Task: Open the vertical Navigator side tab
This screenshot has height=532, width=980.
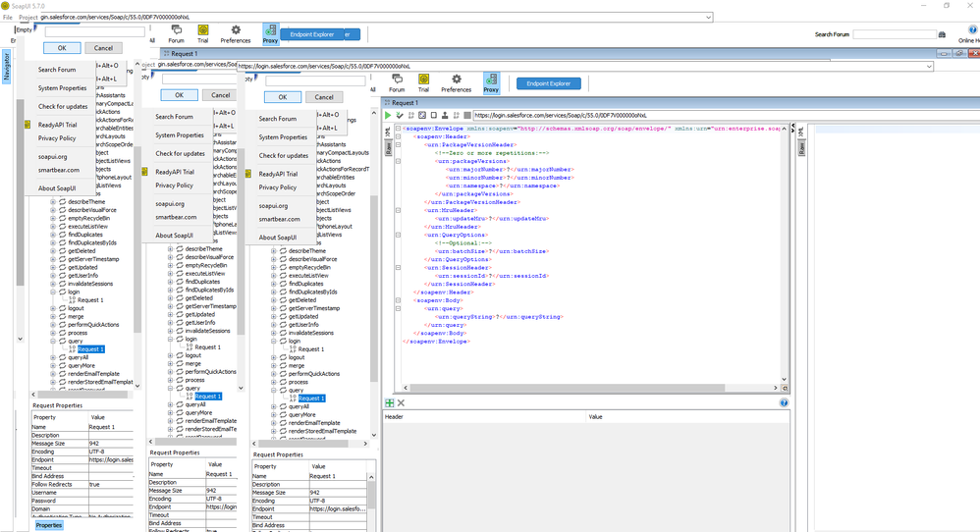Action: click(6, 67)
